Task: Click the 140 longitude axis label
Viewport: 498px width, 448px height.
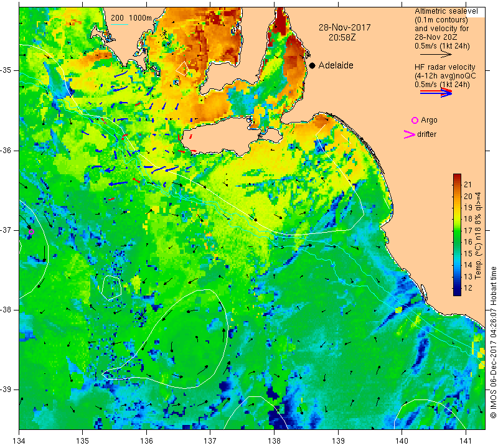Action: coord(402,441)
